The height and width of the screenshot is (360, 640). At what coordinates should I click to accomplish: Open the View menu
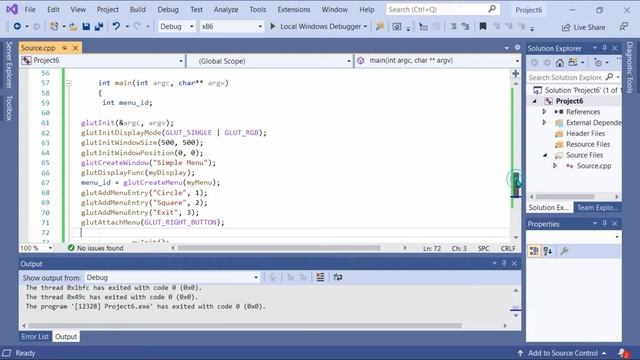click(78, 9)
